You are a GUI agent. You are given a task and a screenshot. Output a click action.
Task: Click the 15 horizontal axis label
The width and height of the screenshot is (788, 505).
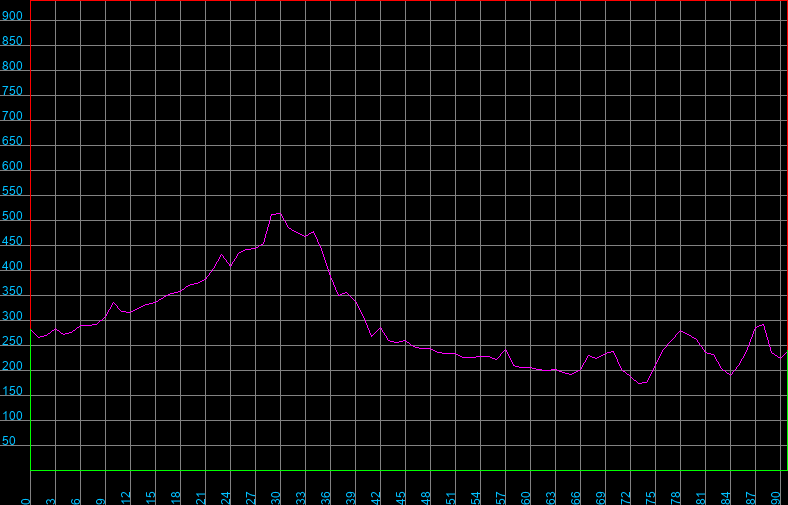151,498
